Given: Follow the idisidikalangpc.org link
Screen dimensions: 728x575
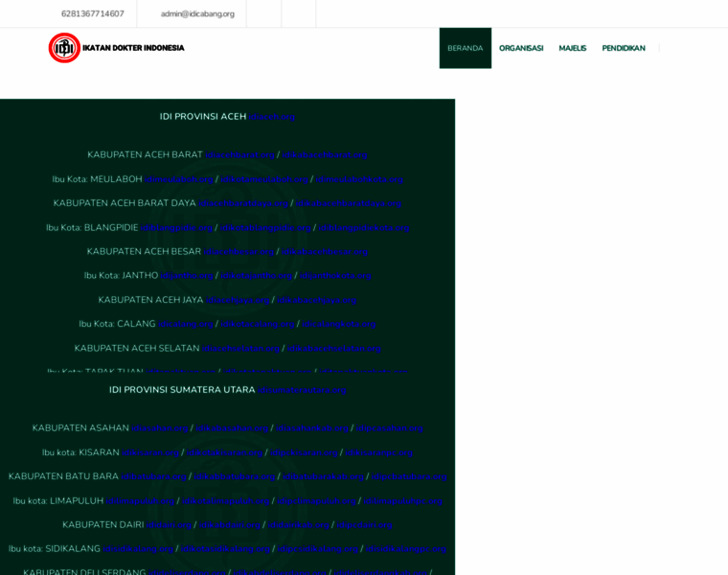Looking at the screenshot, I should tap(406, 549).
